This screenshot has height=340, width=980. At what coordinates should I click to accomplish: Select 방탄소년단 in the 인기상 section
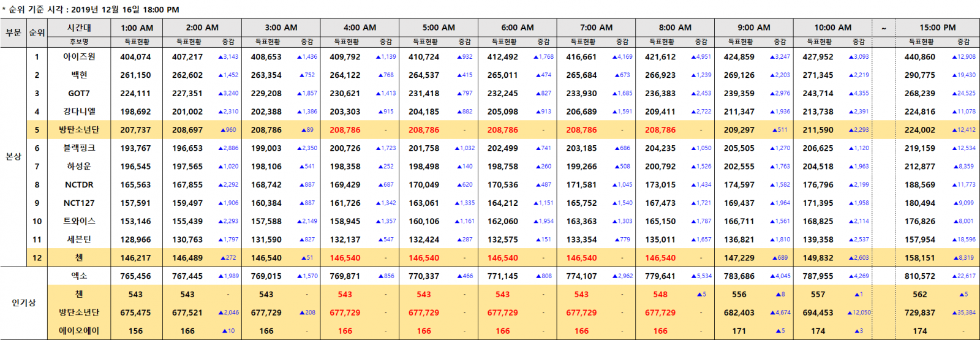(x=79, y=312)
